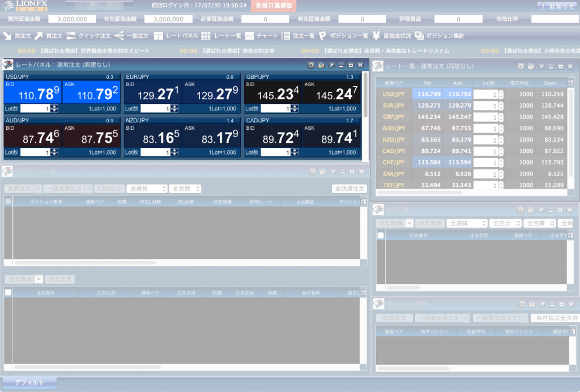Click pin icon in レート一覧 window header

coord(541,67)
